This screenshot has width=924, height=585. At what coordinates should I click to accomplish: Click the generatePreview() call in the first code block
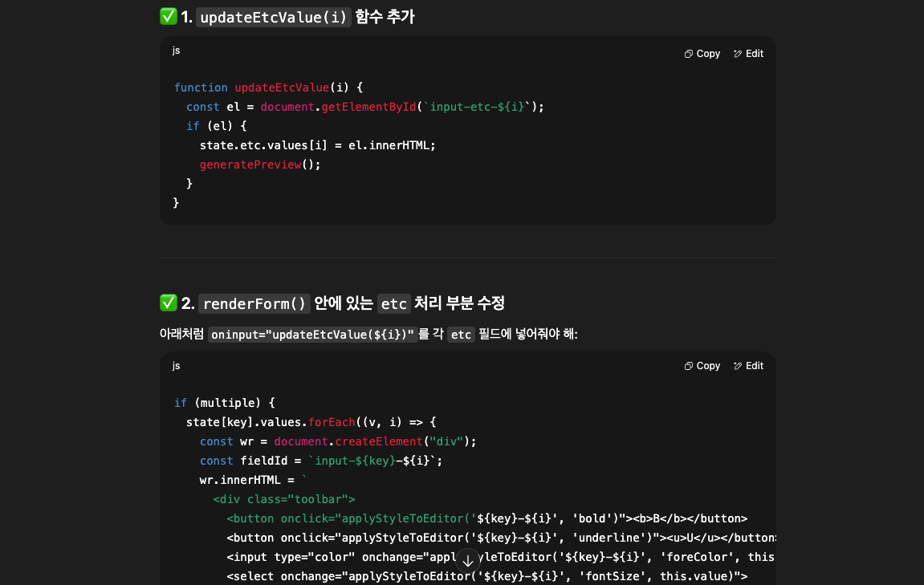tap(250, 164)
